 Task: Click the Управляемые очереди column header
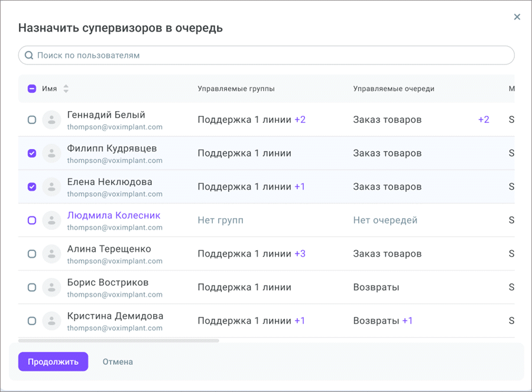pos(394,89)
